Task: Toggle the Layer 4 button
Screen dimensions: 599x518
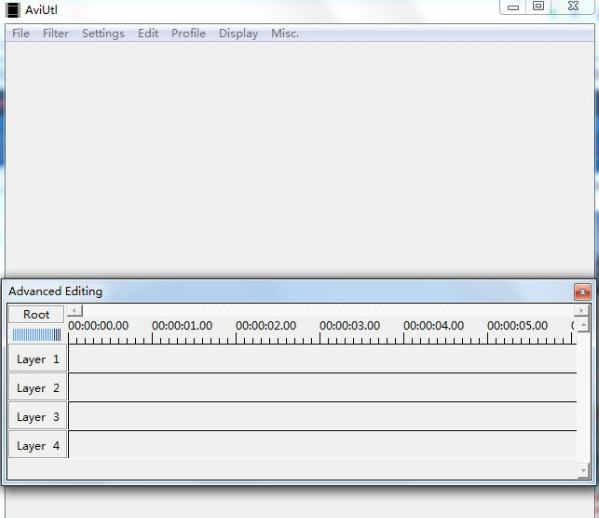Action: pos(37,445)
